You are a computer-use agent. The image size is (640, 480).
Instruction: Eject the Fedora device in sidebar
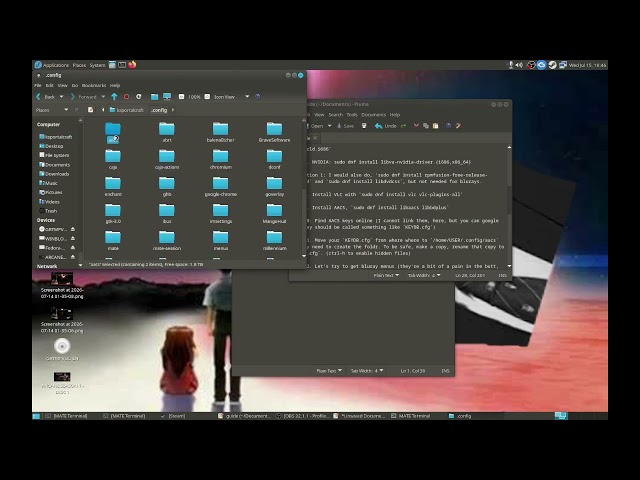[73, 248]
